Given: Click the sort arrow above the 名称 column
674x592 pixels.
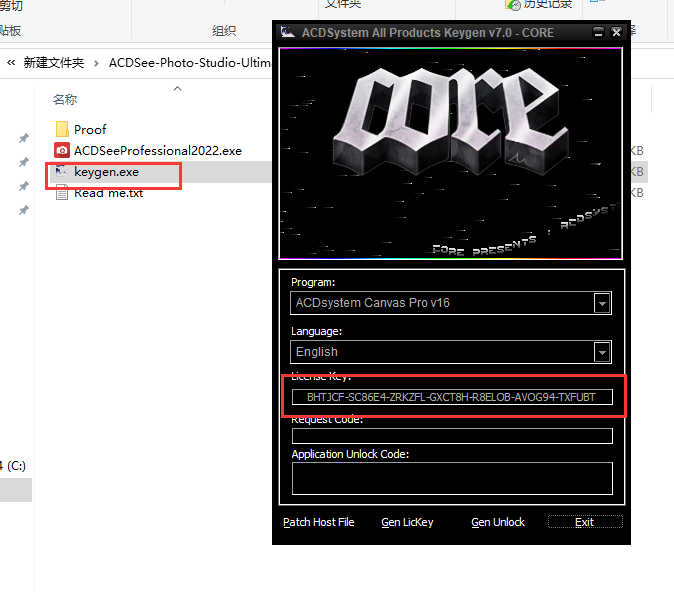Looking at the screenshot, I should (x=177, y=89).
